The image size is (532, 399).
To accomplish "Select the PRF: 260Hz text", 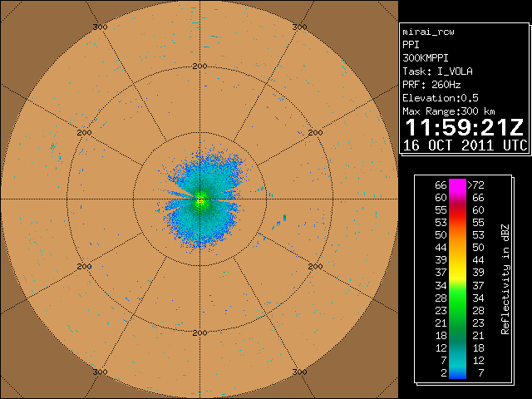I will tap(431, 85).
